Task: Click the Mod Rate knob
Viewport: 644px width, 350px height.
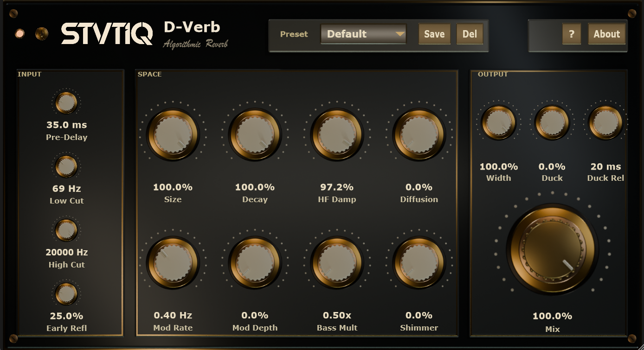Action: point(173,262)
